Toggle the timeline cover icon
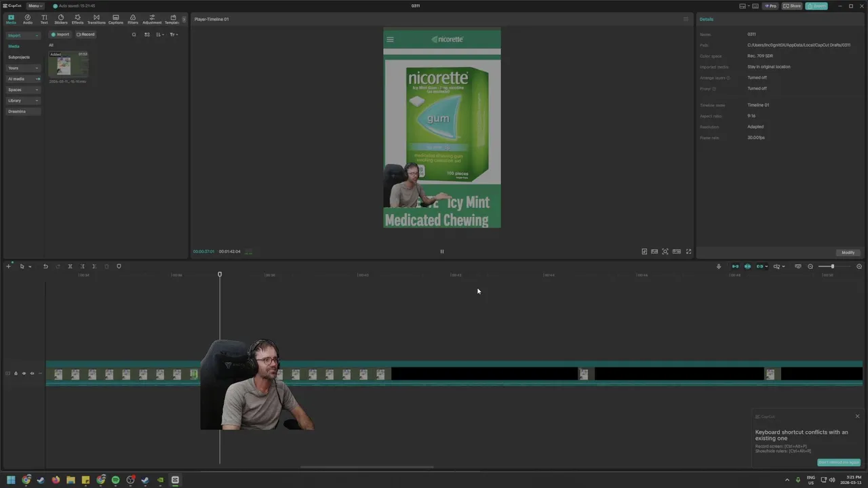This screenshot has width=868, height=488. (x=798, y=266)
